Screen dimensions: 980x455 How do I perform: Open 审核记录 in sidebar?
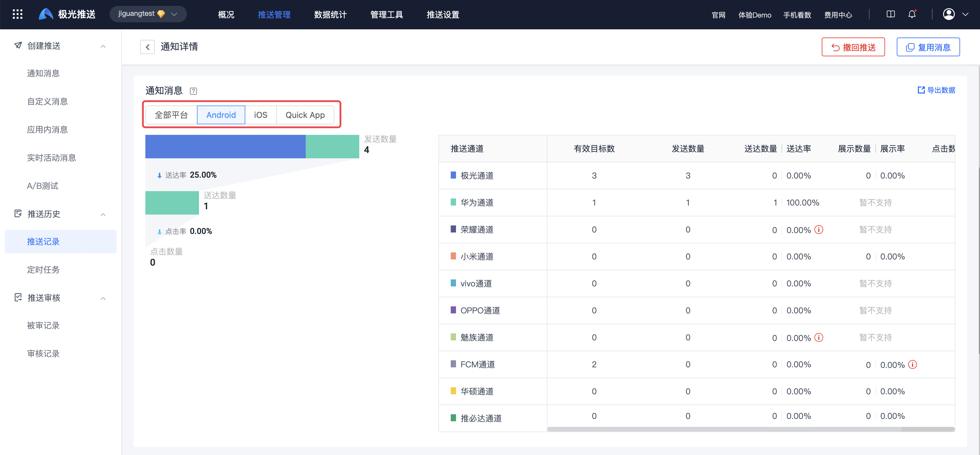pos(43,354)
